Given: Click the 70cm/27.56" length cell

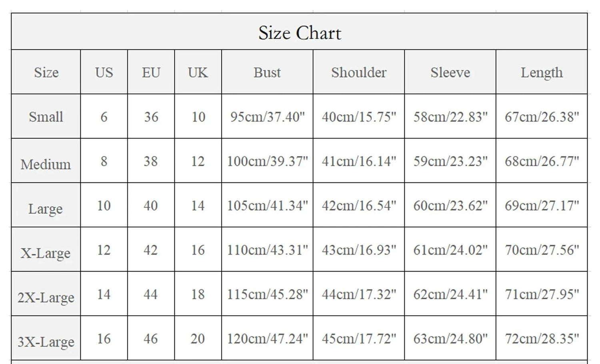Looking at the screenshot, I should tap(542, 250).
